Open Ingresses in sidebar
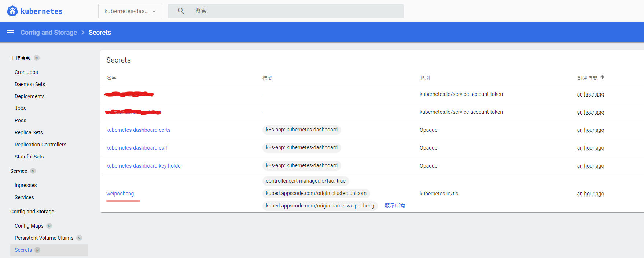 pyautogui.click(x=26, y=185)
